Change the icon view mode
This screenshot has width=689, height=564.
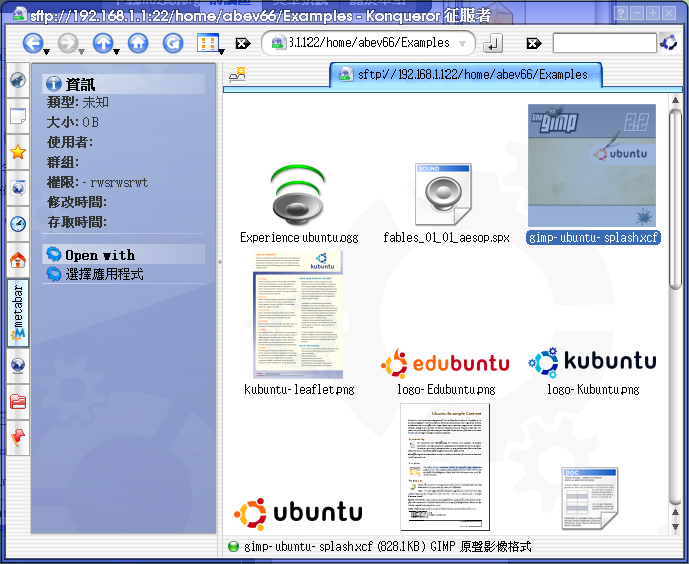(207, 43)
